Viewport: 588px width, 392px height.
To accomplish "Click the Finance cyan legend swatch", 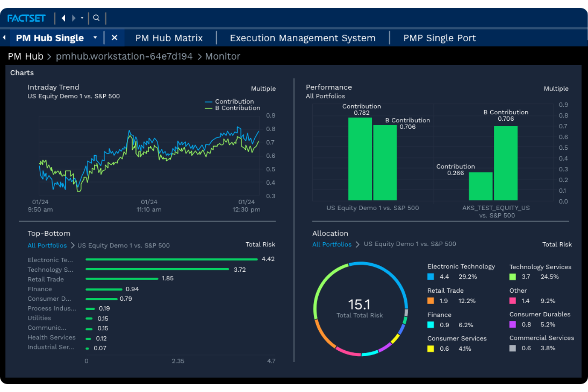I will pos(431,325).
